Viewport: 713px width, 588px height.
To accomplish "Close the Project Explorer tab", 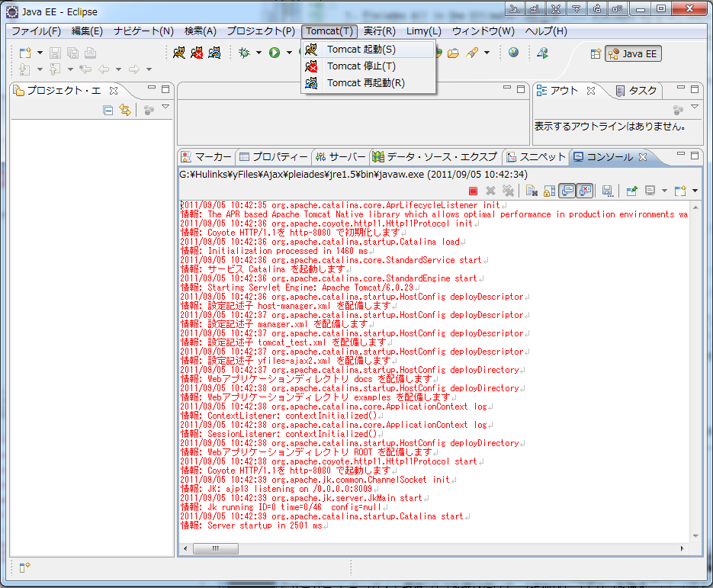I will click(x=114, y=91).
